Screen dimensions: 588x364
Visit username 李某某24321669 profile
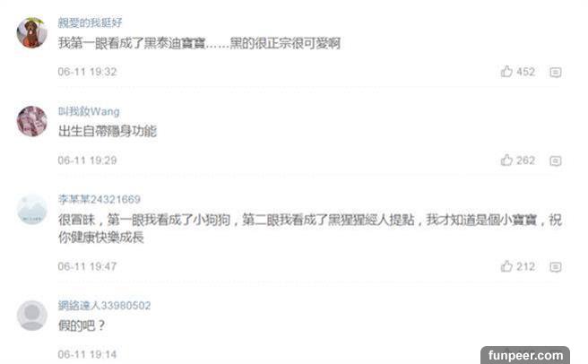tap(99, 199)
